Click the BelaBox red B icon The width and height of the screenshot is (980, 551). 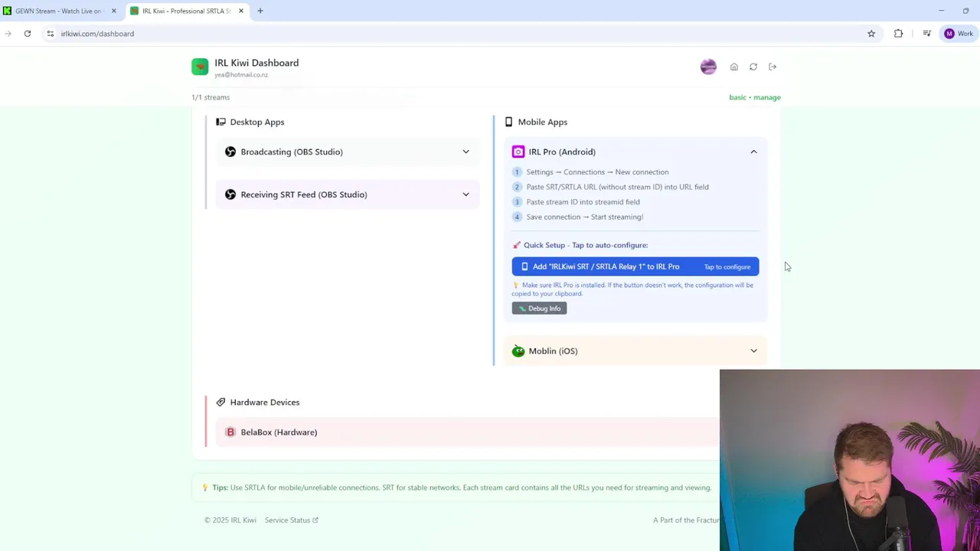click(x=230, y=432)
